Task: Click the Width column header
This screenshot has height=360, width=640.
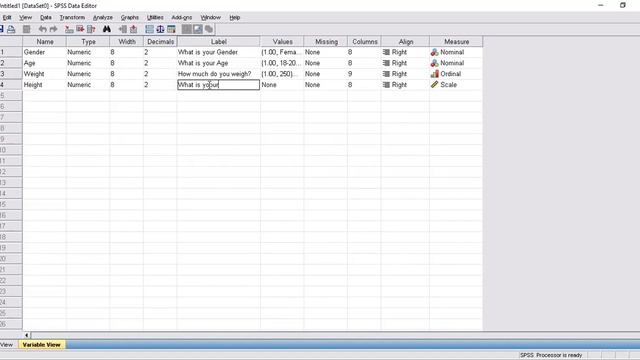Action: tap(127, 42)
